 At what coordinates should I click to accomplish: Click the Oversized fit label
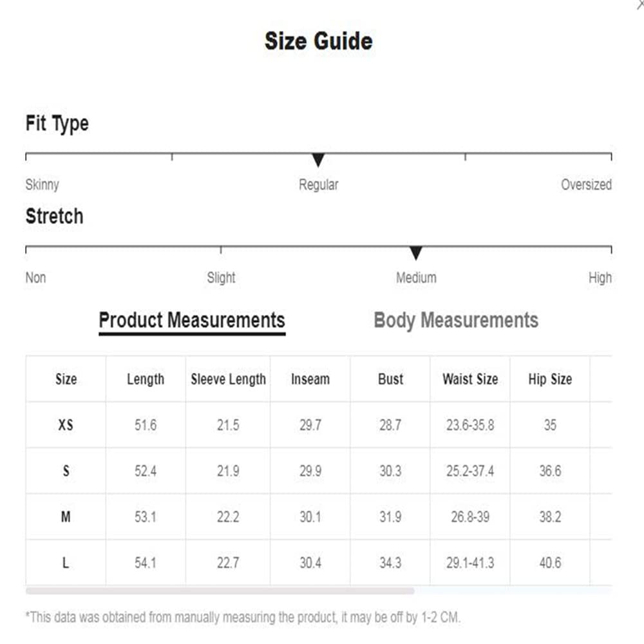pyautogui.click(x=586, y=185)
